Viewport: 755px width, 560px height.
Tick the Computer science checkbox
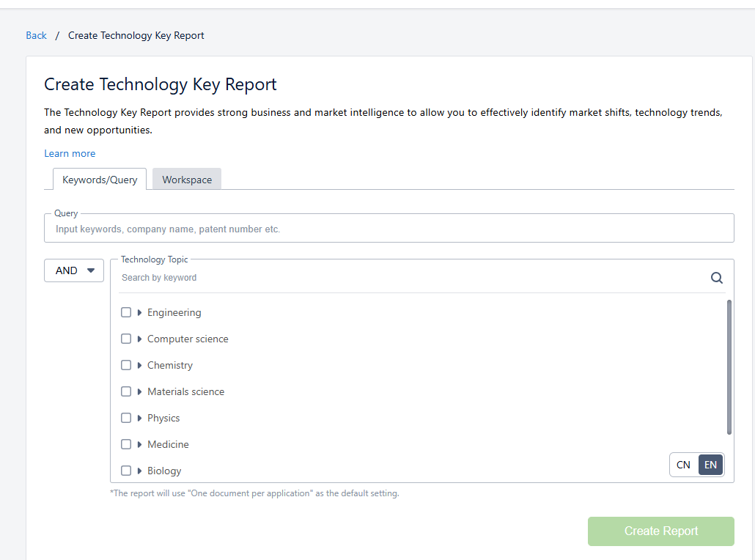(x=126, y=339)
